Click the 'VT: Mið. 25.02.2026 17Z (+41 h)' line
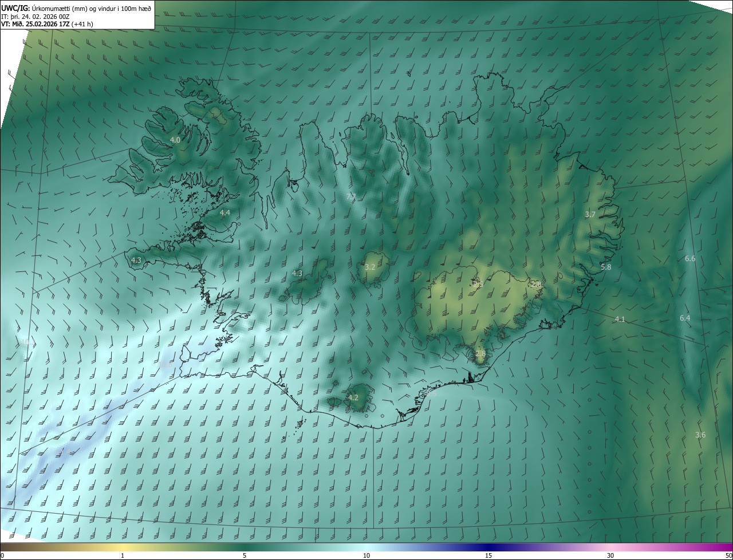 click(47, 24)
